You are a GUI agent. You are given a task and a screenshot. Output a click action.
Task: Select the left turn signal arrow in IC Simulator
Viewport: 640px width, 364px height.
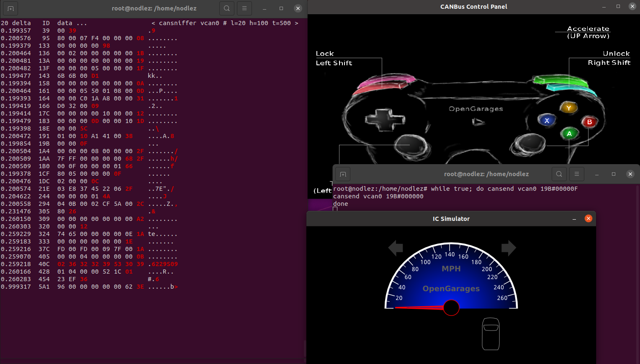395,248
